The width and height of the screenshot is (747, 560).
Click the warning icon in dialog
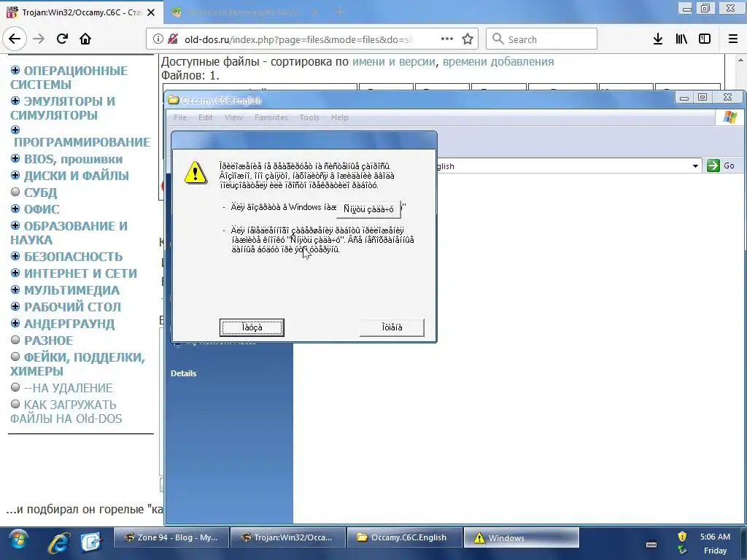pyautogui.click(x=196, y=172)
